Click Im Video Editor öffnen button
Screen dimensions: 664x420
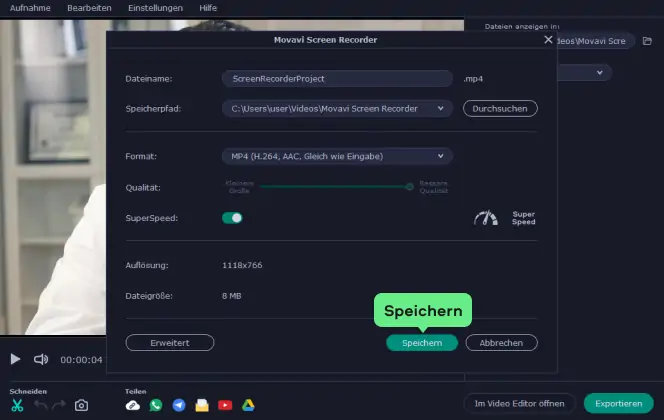pos(519,403)
